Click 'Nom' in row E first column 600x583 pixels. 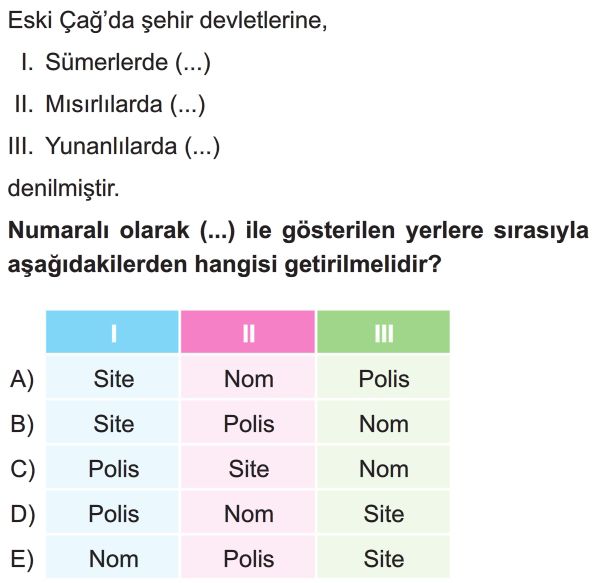pos(114,559)
